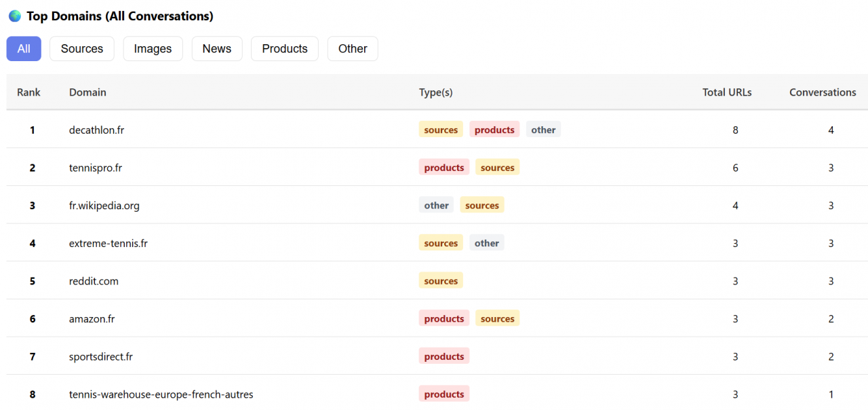Image resolution: width=868 pixels, height=410 pixels.
Task: Click the other tag in fr.wikipedia.org row
Action: [436, 206]
